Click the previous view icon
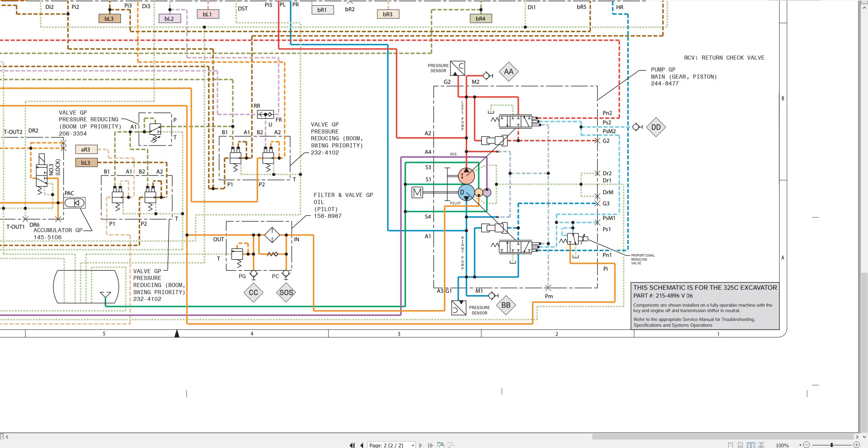 coord(441,445)
